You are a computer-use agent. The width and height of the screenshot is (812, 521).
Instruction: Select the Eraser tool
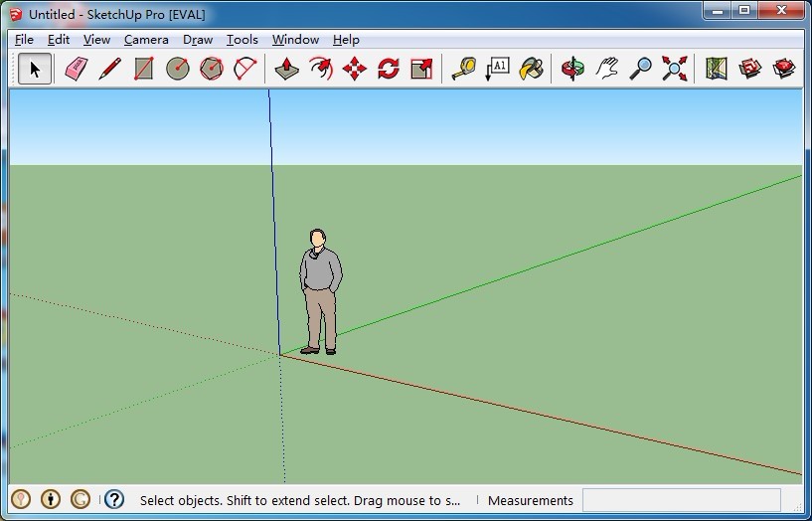(77, 69)
